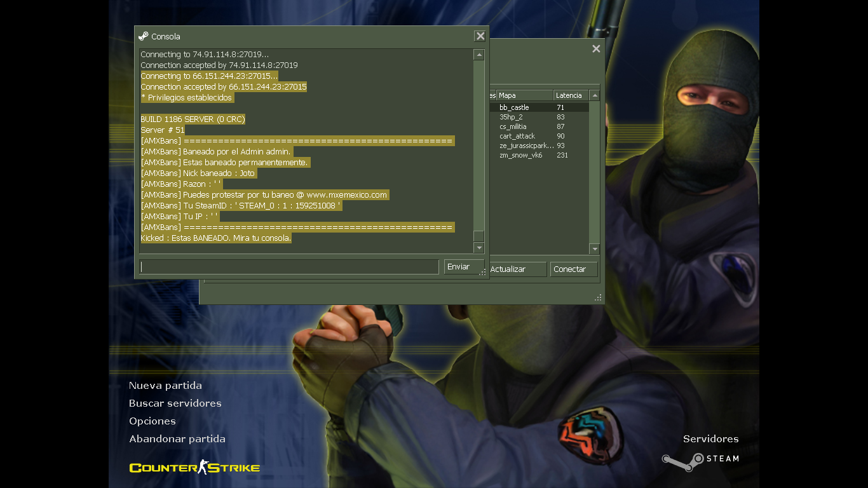
Task: Open Opciones in the main menu
Action: [x=153, y=421]
